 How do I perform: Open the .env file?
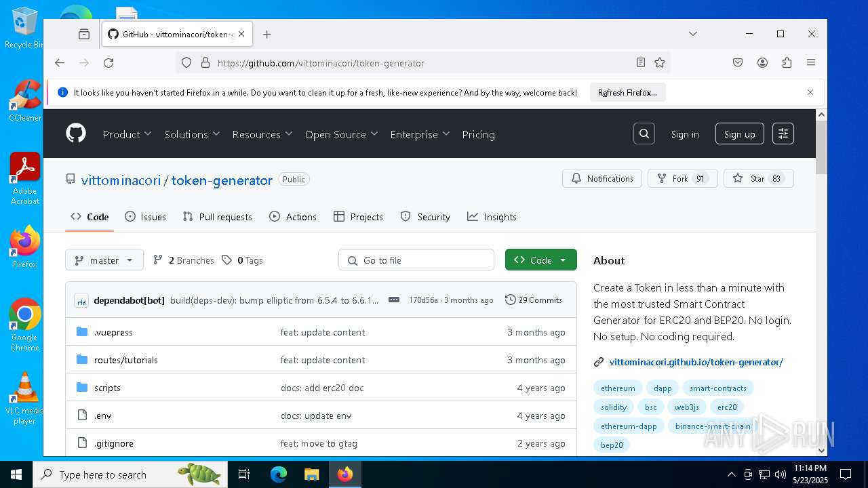pyautogui.click(x=103, y=415)
